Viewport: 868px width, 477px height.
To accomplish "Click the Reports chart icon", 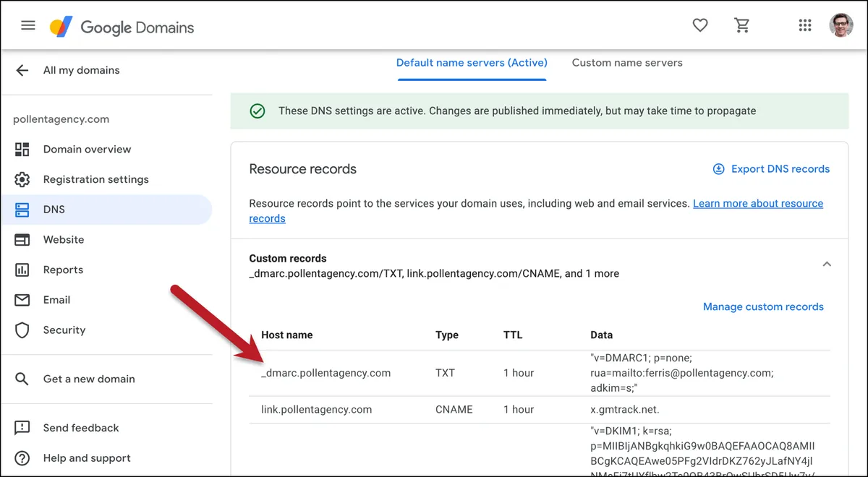I will coord(22,270).
